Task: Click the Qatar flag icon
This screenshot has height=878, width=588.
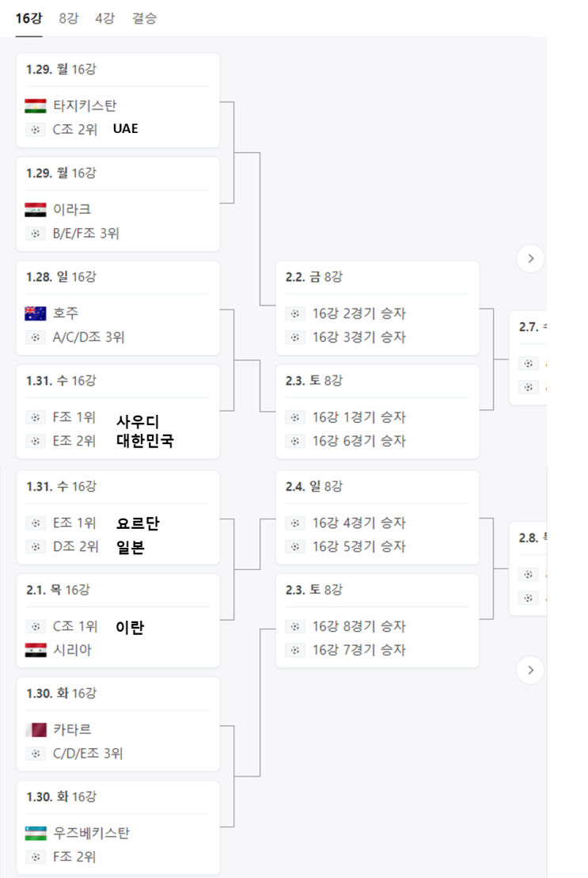Action: [x=36, y=730]
